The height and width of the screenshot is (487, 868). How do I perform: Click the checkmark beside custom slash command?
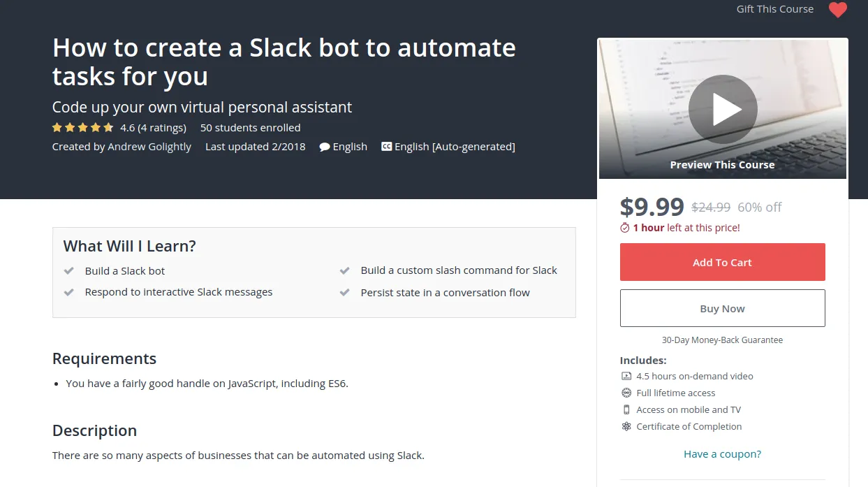click(x=345, y=270)
